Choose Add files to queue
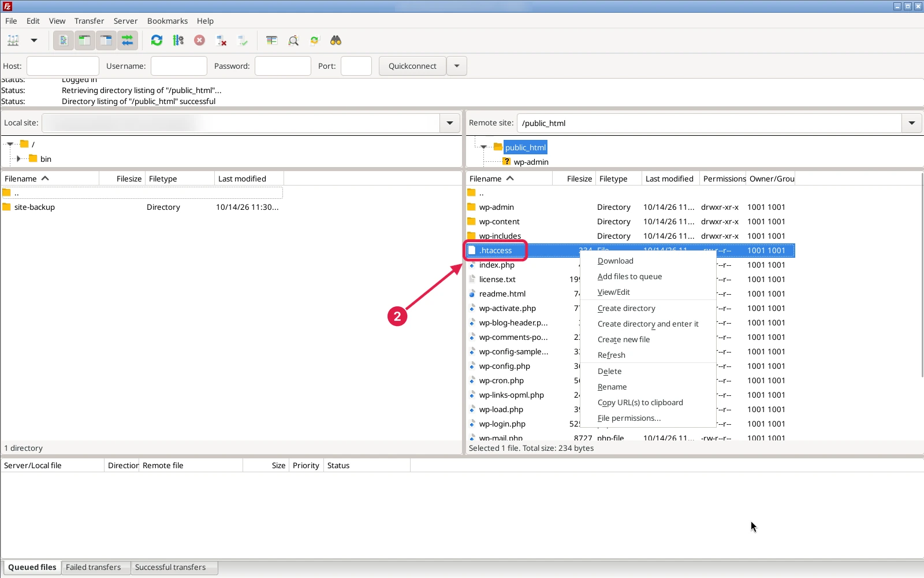Image resolution: width=924 pixels, height=578 pixels. [x=648, y=276]
